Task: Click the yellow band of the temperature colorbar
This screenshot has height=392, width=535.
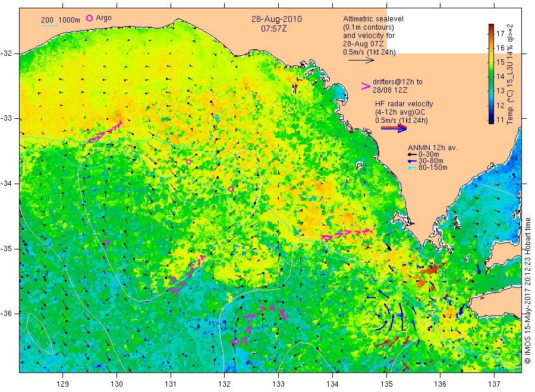Action: [491, 57]
